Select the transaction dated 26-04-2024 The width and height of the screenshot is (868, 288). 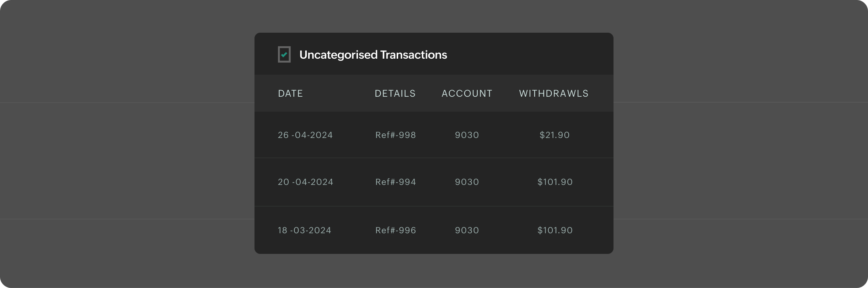(x=306, y=135)
